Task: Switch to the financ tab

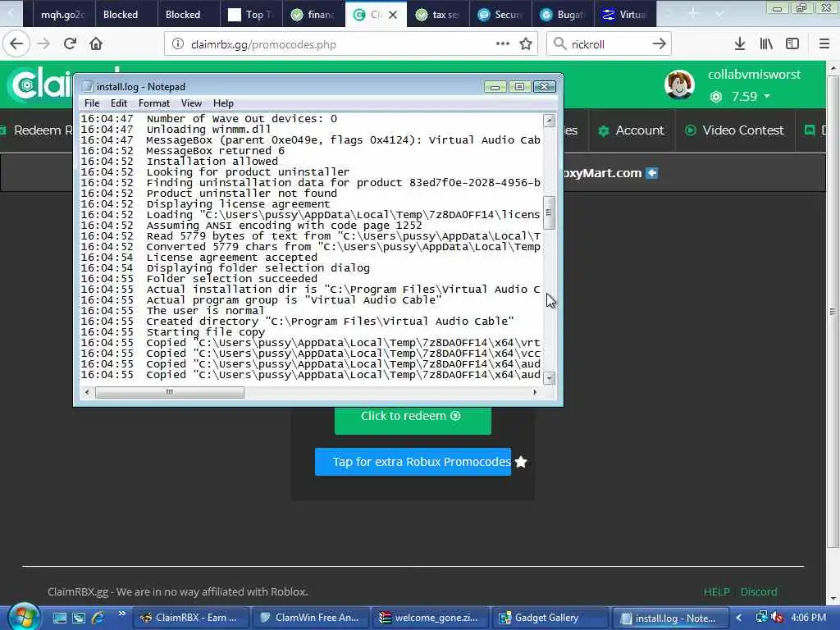Action: [313, 15]
